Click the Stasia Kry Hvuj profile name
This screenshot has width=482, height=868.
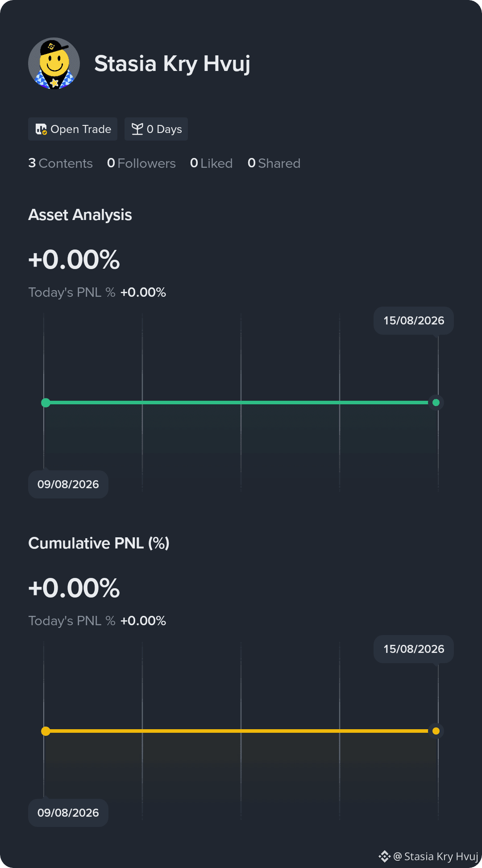pyautogui.click(x=172, y=63)
